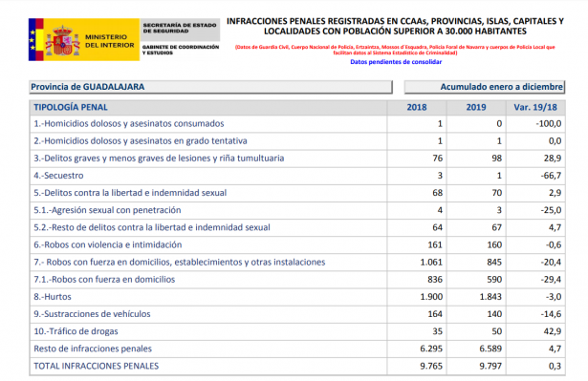Click the 2019 column header
588x381 pixels.
pos(476,107)
